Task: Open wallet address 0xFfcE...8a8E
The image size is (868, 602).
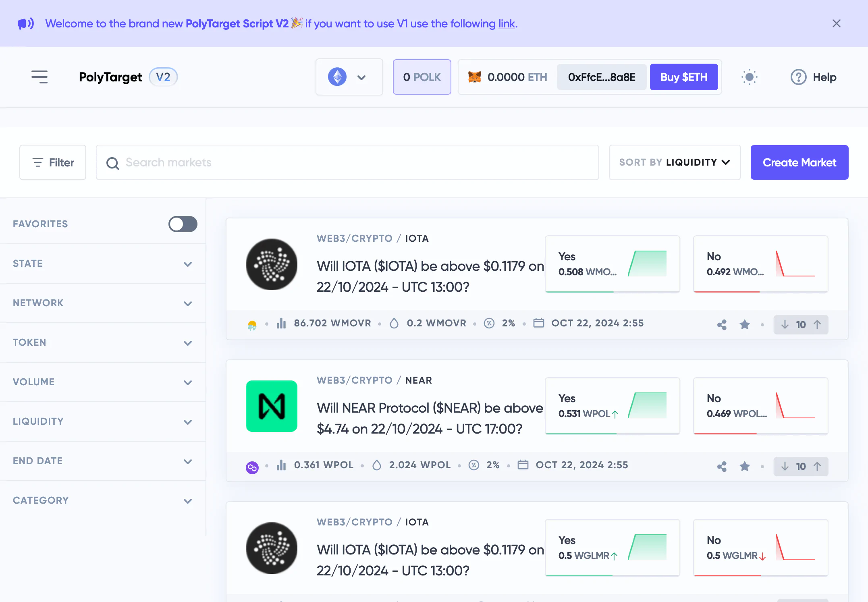Action: [602, 77]
